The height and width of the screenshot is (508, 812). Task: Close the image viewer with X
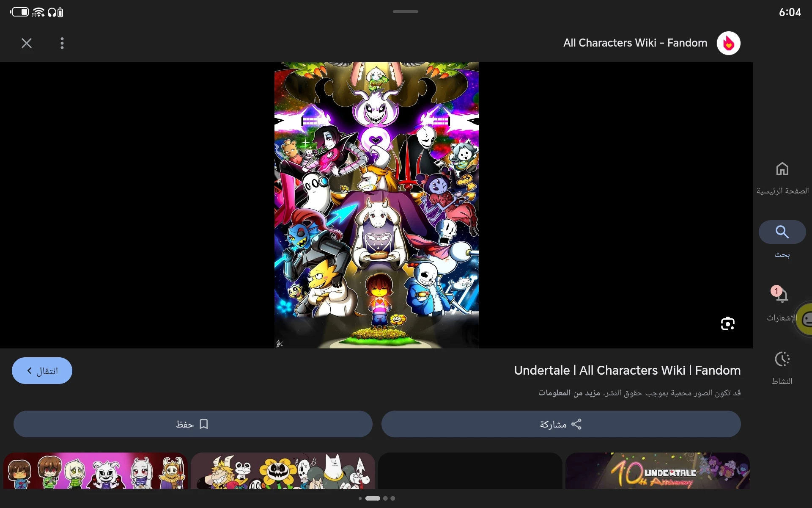[x=27, y=43]
